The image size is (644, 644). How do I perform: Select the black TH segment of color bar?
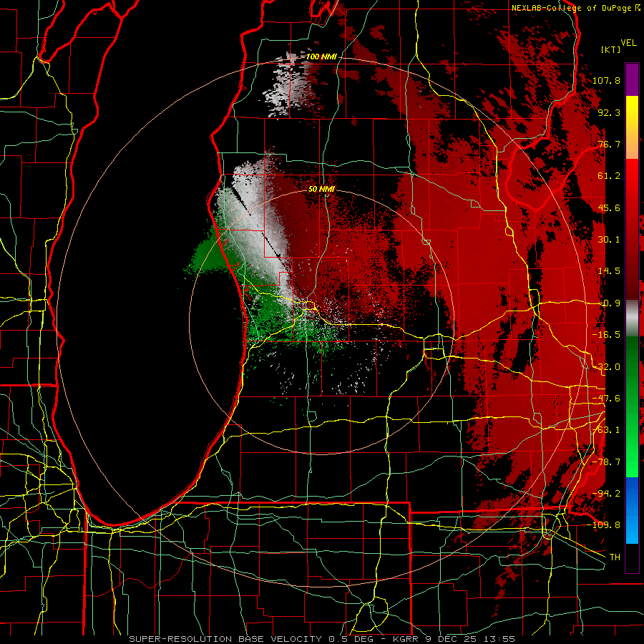632,558
